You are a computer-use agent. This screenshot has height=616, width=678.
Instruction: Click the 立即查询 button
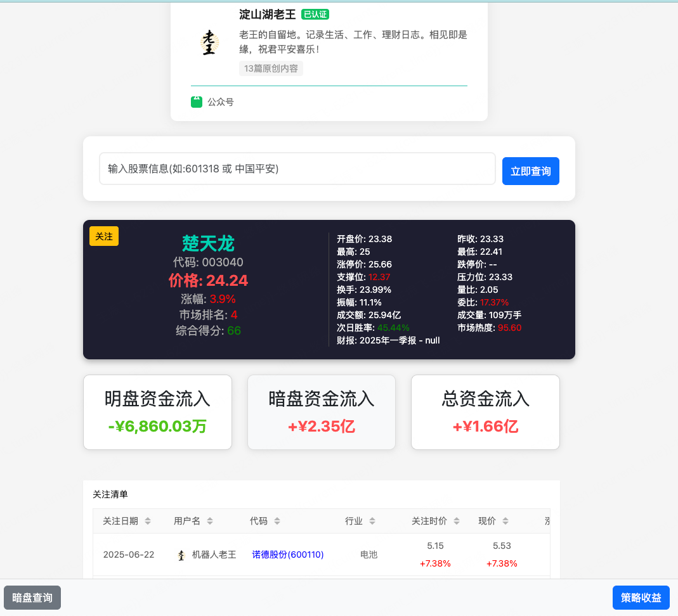point(531,171)
